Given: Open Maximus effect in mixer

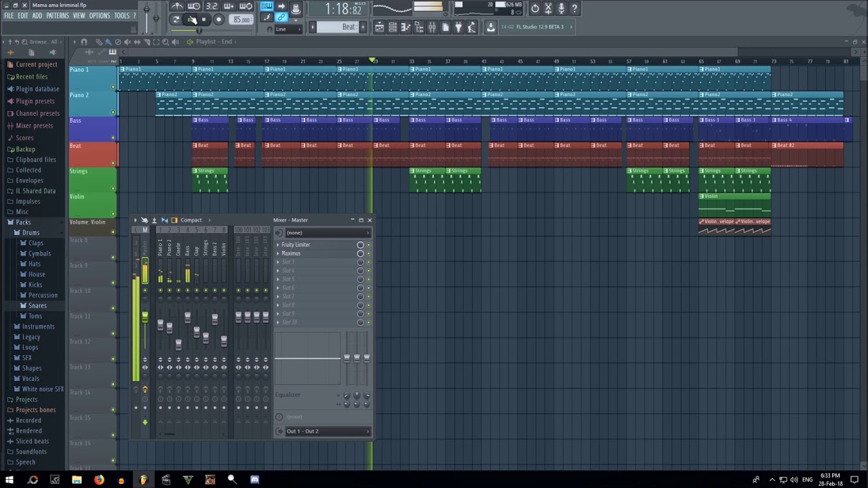Looking at the screenshot, I should (x=291, y=253).
